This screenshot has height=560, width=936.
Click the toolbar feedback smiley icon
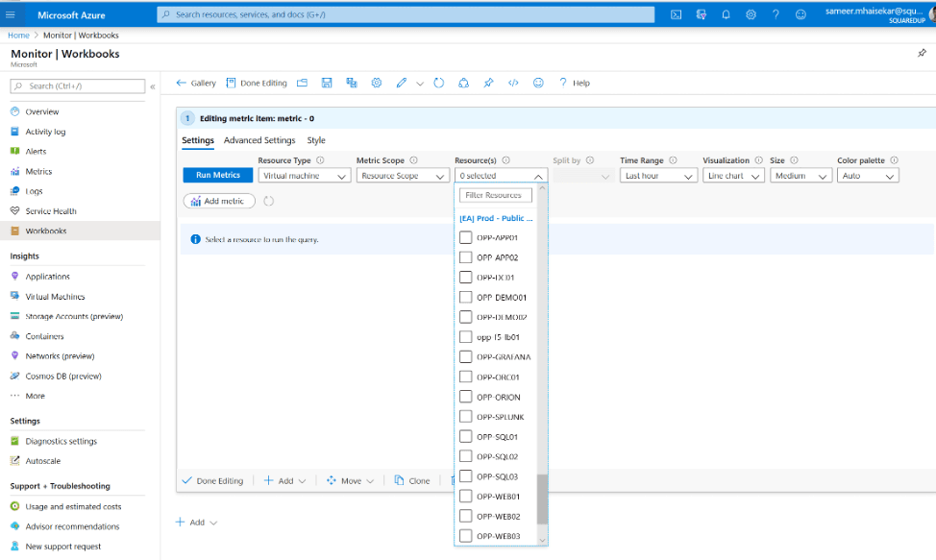pos(538,83)
